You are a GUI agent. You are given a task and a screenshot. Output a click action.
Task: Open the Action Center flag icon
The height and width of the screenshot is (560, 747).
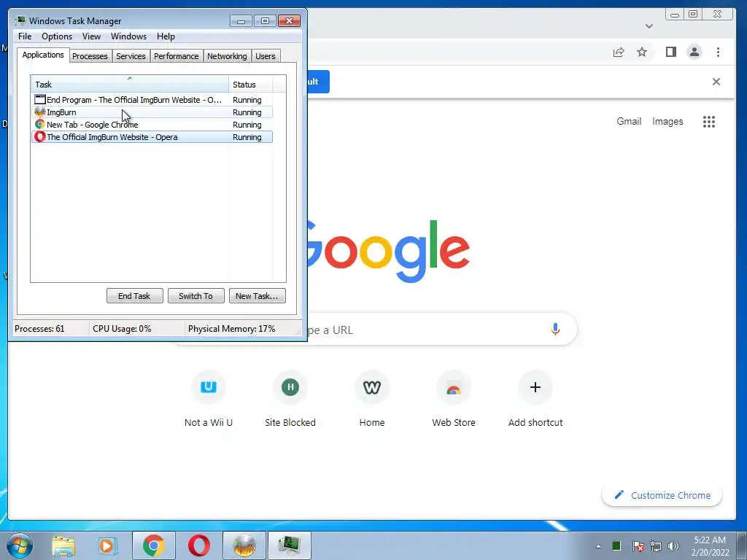coord(638,546)
